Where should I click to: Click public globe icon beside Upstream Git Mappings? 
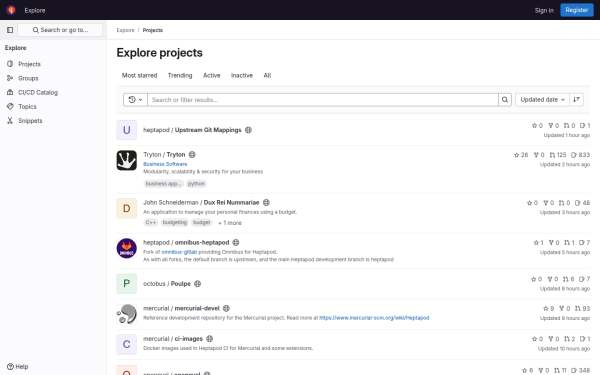point(248,130)
